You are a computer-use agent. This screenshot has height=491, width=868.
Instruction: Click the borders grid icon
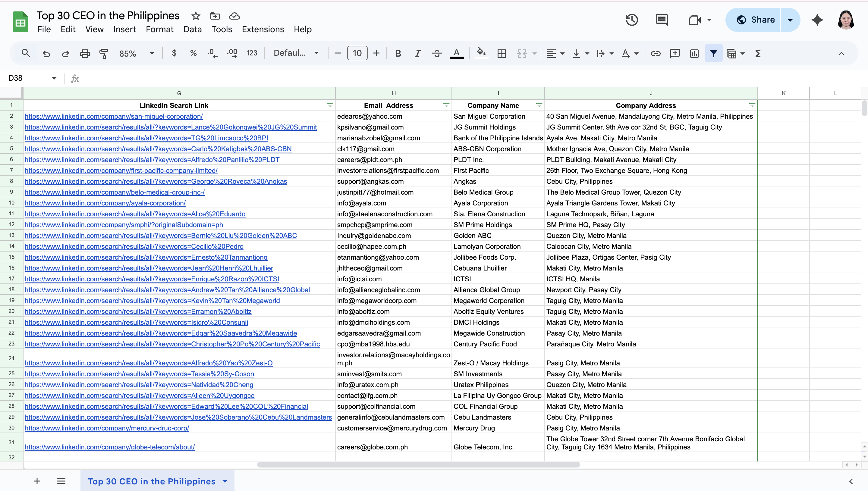502,53
